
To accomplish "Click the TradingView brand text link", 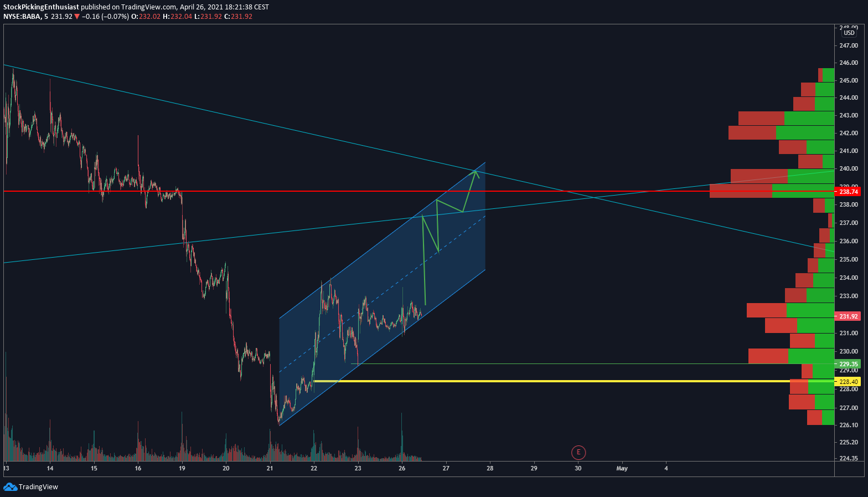I will (x=38, y=486).
